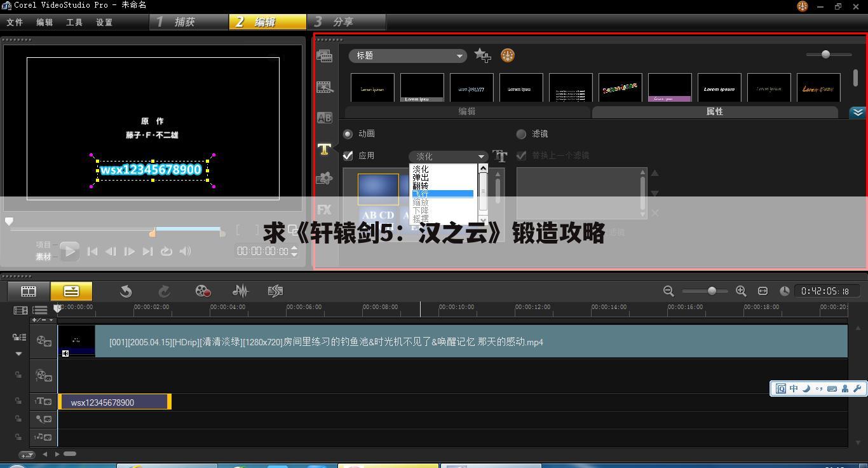Viewport: 868px width, 468px height.
Task: Open the Media library panel icon
Action: 324,56
